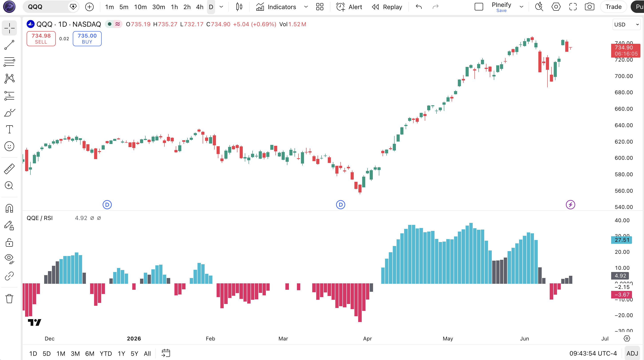Click the December dividend D marker
This screenshot has width=644, height=360.
pyautogui.click(x=107, y=205)
